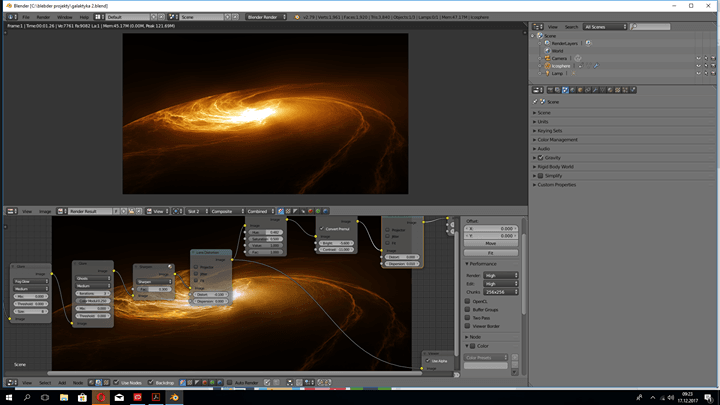The height and width of the screenshot is (405, 720).
Task: Open the Constraints properties tab
Action: pos(588,90)
